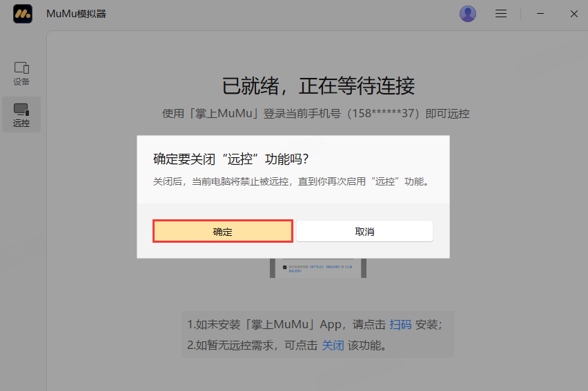Confirm with the 确定 button
Image resolution: width=588 pixels, height=391 pixels.
point(223,232)
